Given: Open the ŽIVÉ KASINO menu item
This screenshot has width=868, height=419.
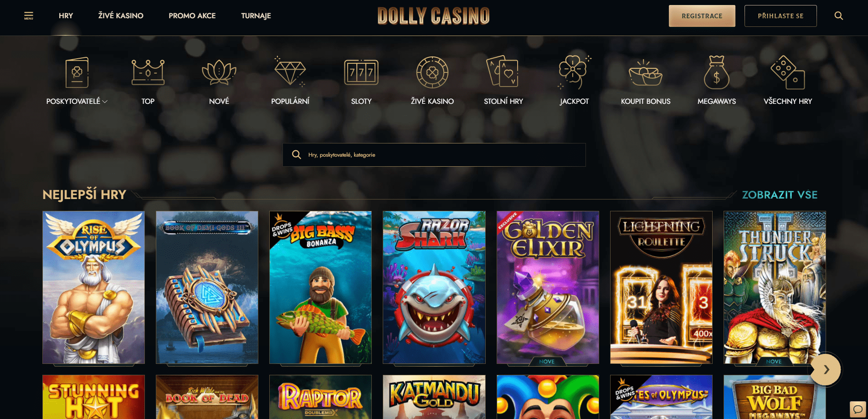Looking at the screenshot, I should 121,16.
